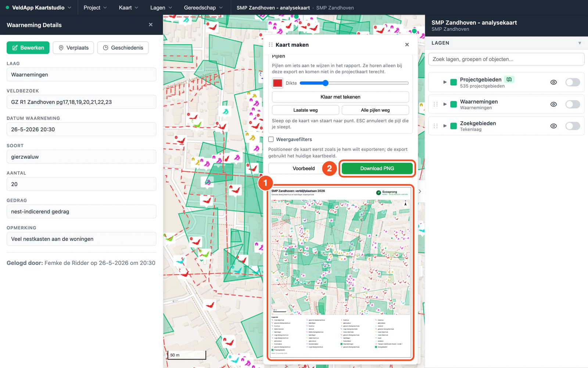
Task: Switch the Waarnemingen layer toggle
Action: point(573,104)
